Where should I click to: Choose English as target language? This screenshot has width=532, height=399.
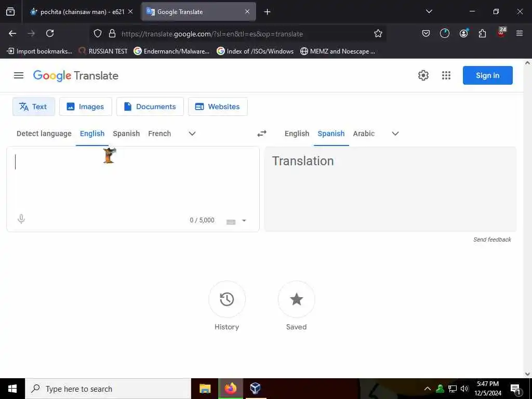(x=297, y=134)
